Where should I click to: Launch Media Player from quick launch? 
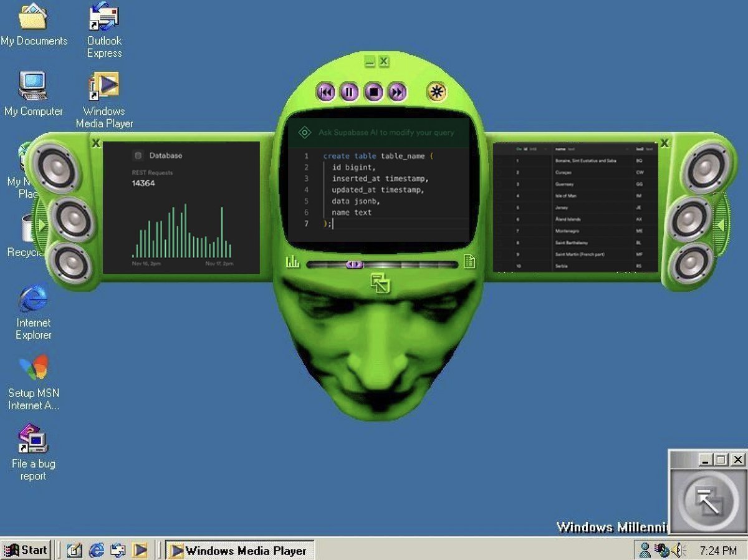click(140, 550)
